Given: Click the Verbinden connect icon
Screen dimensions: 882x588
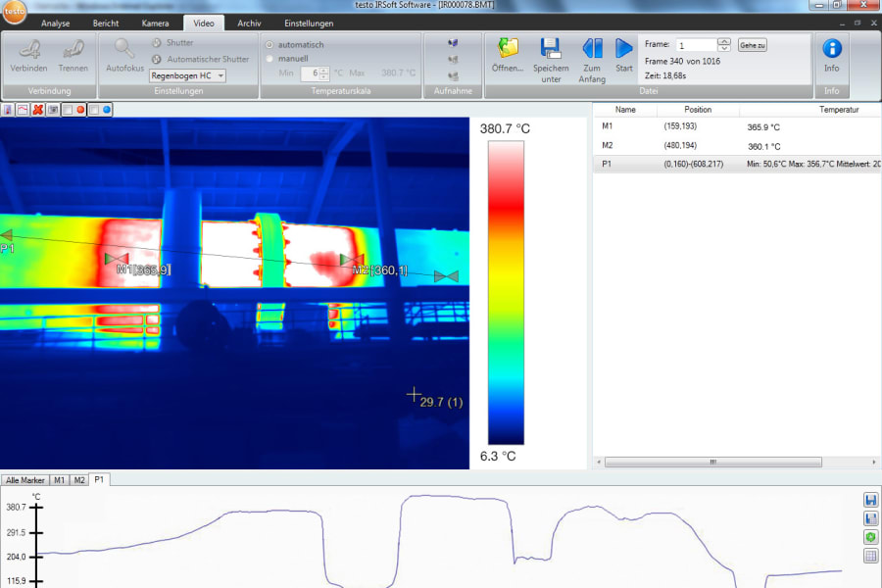Looking at the screenshot, I should pyautogui.click(x=29, y=49).
